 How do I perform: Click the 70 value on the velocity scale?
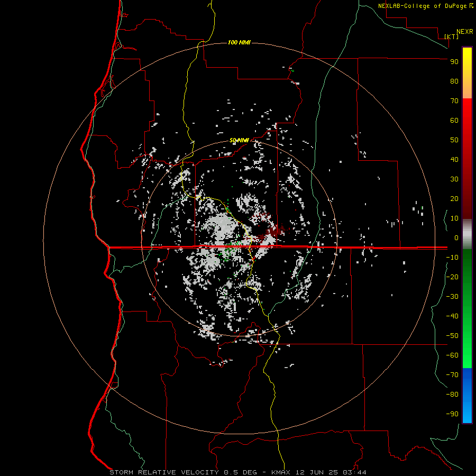click(454, 101)
